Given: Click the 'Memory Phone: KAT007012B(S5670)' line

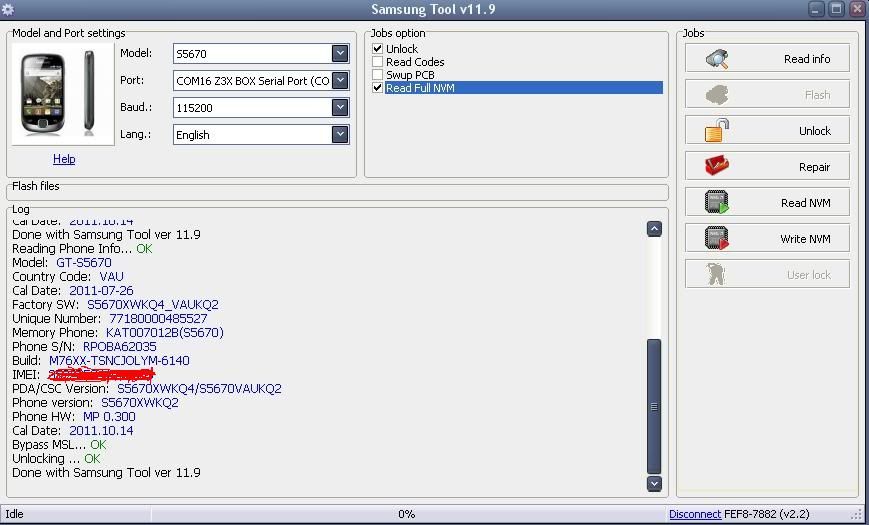Looking at the screenshot, I should [118, 333].
